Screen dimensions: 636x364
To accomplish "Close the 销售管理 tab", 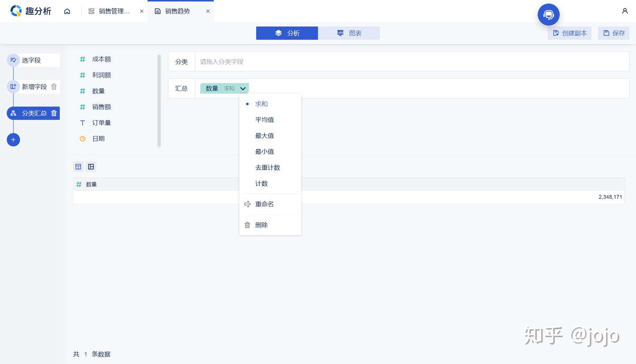I will point(142,11).
